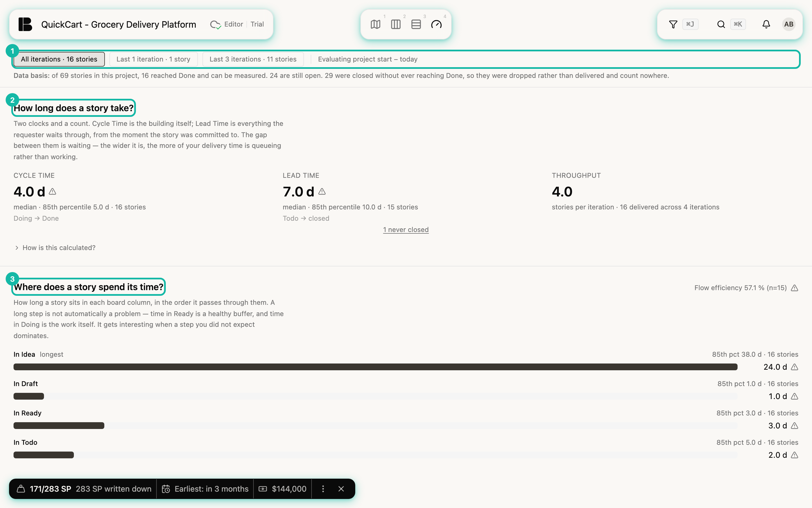Viewport: 812px width, 508px height.
Task: Select Last 3 iterations · 11 stories
Action: coord(253,59)
